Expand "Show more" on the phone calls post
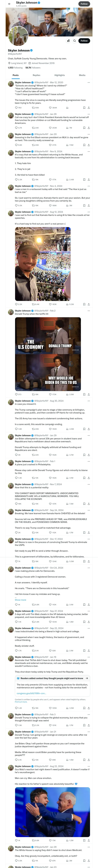 20,600
